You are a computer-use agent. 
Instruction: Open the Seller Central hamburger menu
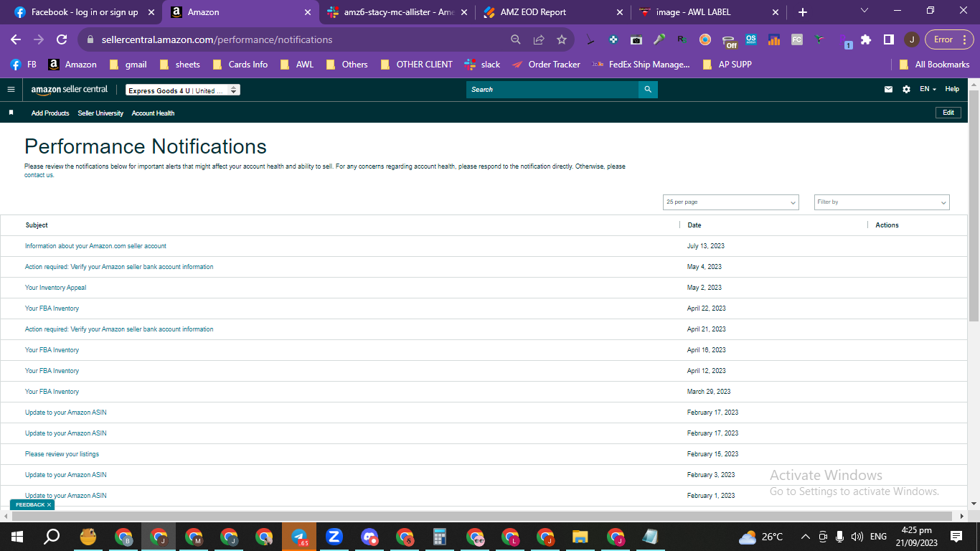[x=11, y=90]
